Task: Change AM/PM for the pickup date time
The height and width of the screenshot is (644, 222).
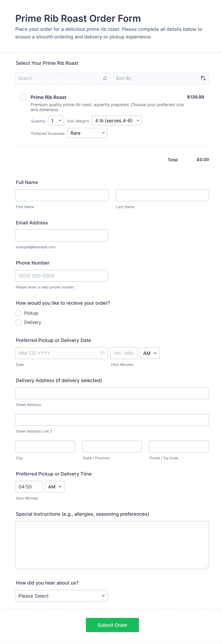Action: click(x=150, y=353)
